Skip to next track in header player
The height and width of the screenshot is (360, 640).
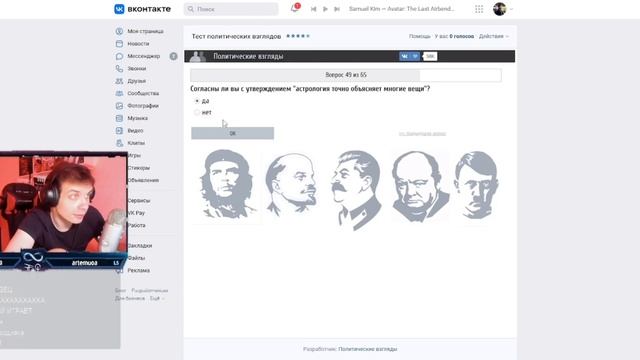[x=337, y=9]
